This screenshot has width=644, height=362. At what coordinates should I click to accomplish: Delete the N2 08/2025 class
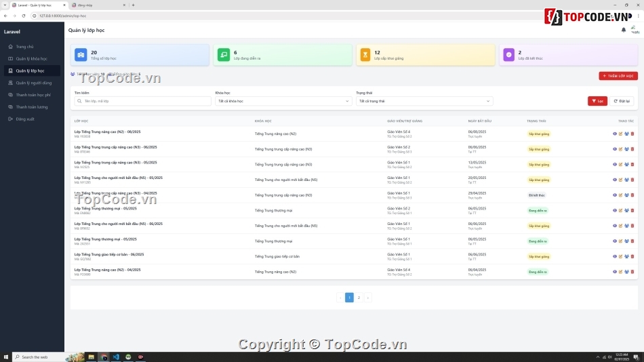point(632,134)
